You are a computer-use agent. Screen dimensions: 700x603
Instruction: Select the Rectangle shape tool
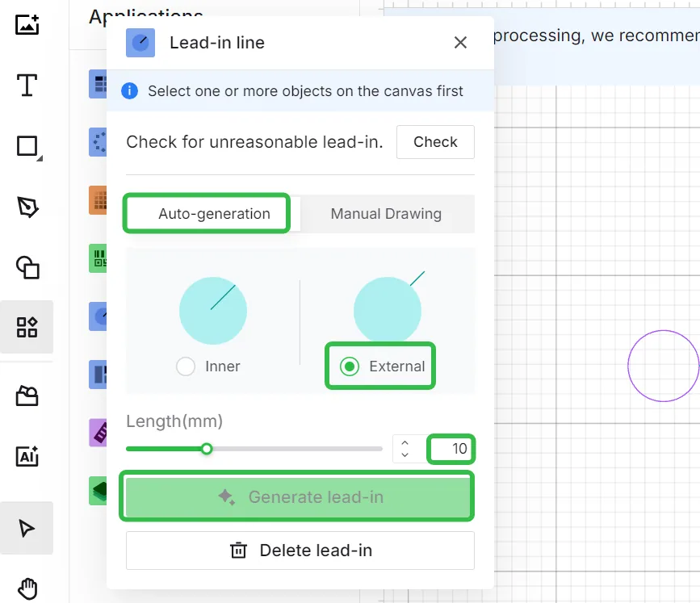pos(27,146)
